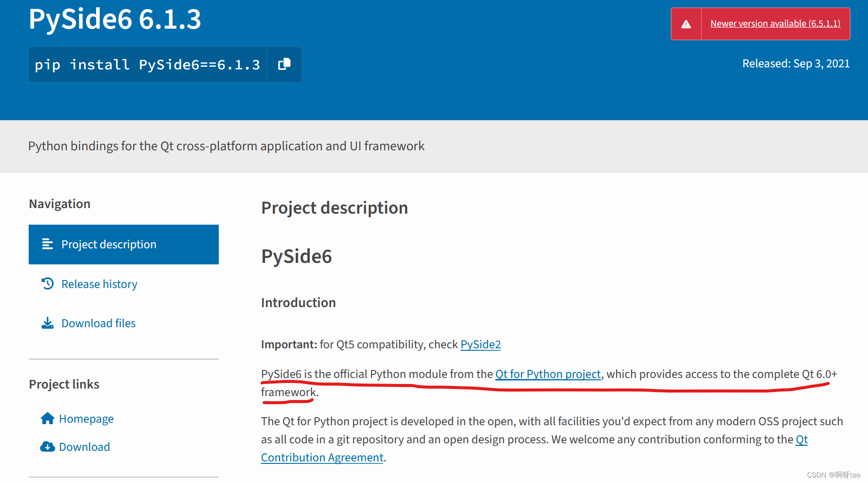Open the Download project link
Viewport: 868px width, 483px height.
point(84,447)
